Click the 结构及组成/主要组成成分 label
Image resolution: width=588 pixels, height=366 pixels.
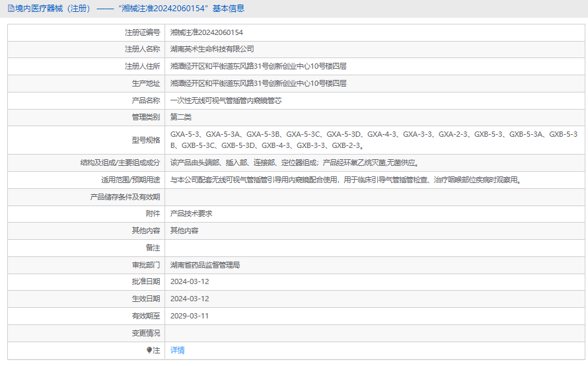coord(120,163)
